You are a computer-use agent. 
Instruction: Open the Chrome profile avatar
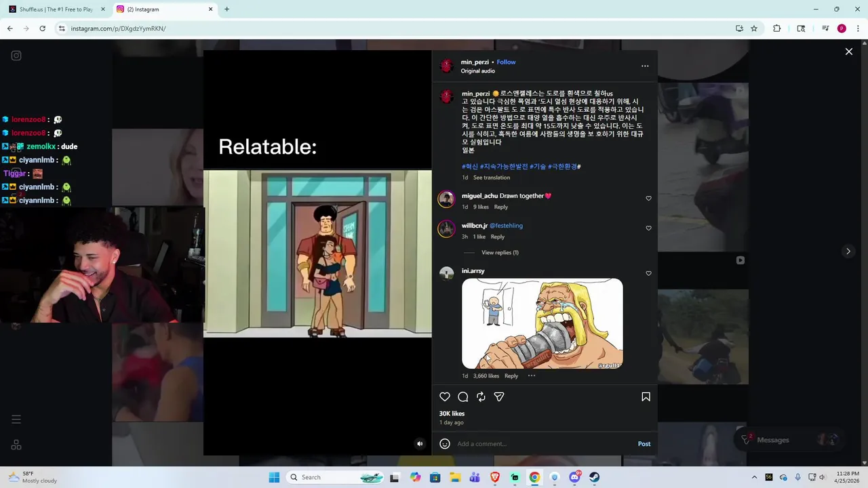tap(842, 28)
